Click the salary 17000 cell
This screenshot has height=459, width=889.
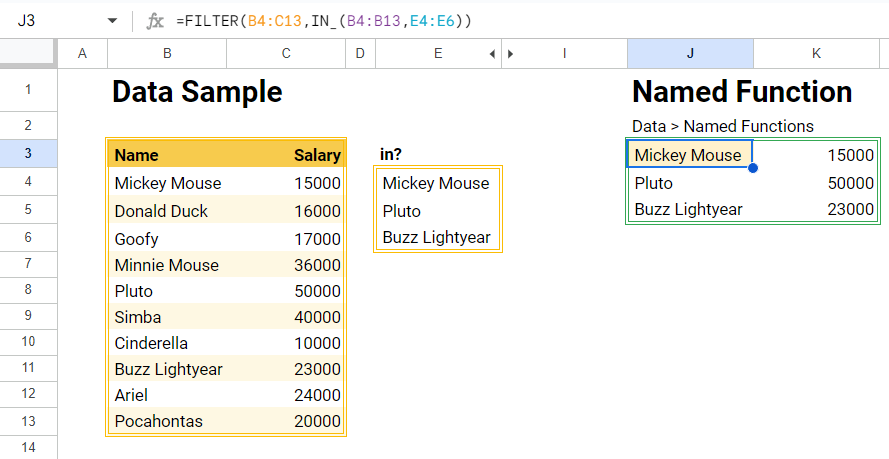tap(286, 238)
